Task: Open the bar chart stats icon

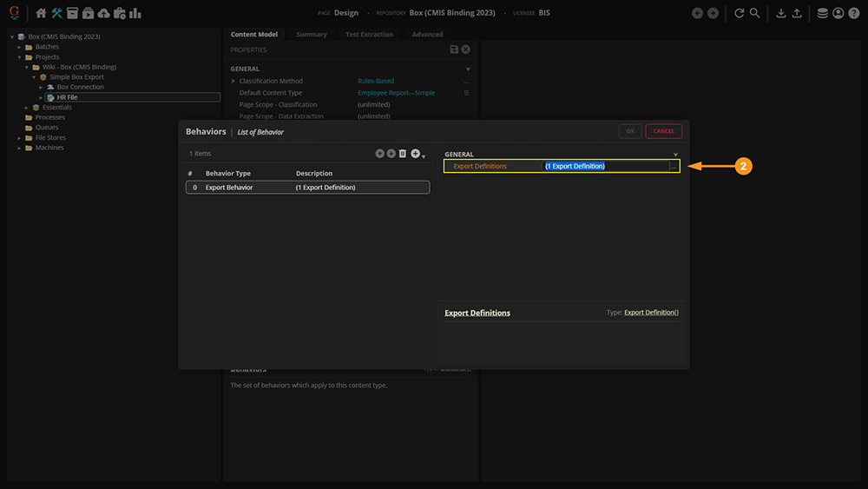Action: coord(135,13)
